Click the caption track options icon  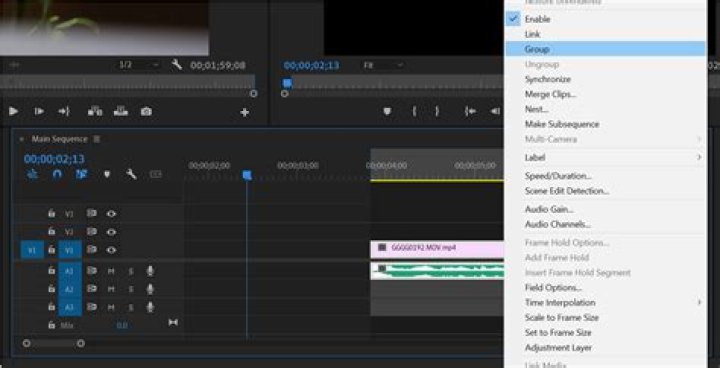coord(156,175)
